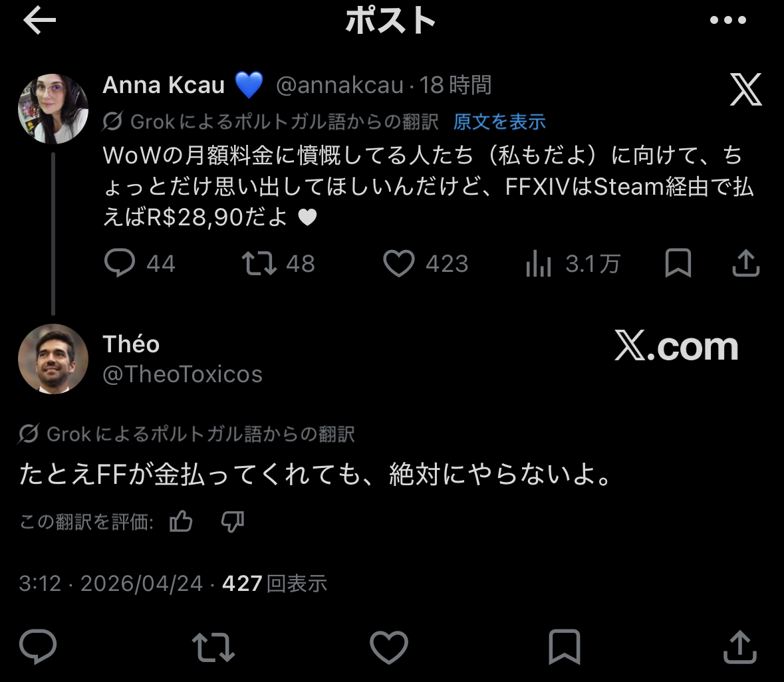784x682 pixels.
Task: Rate the translation thumbs up
Action: click(181, 522)
